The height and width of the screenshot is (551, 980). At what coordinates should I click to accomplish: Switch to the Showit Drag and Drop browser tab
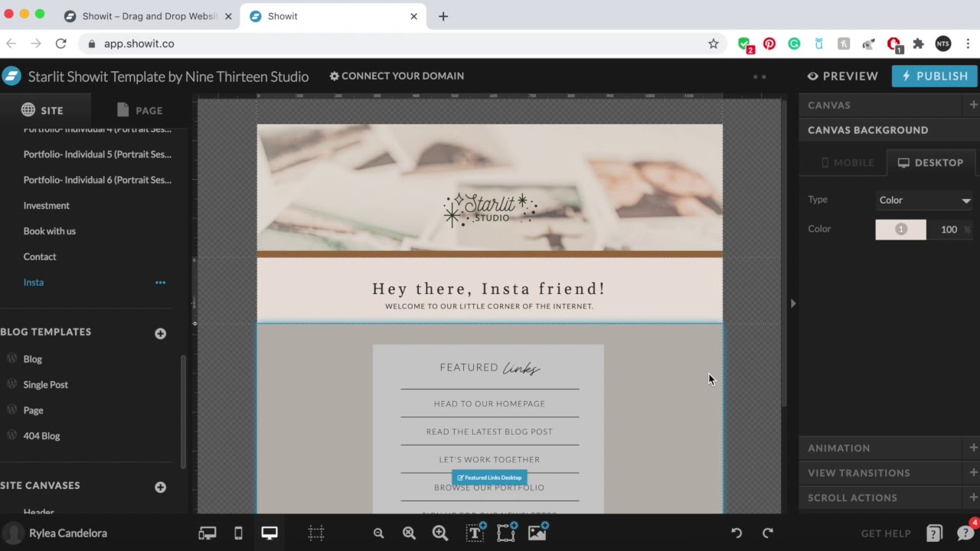[x=150, y=16]
